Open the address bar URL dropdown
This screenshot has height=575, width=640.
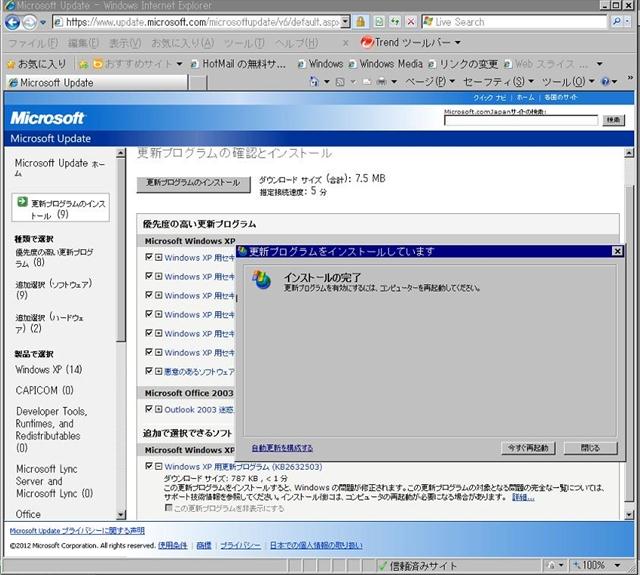345,22
